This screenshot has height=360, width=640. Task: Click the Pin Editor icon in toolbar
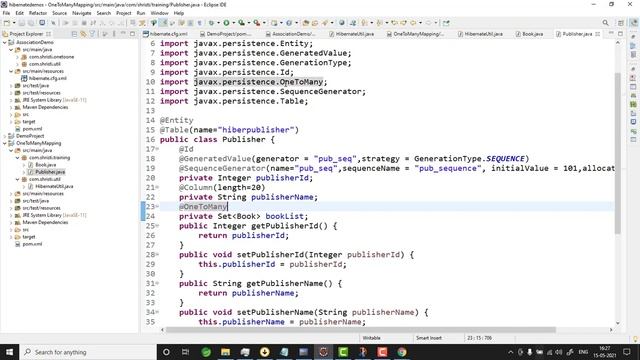pos(446,23)
